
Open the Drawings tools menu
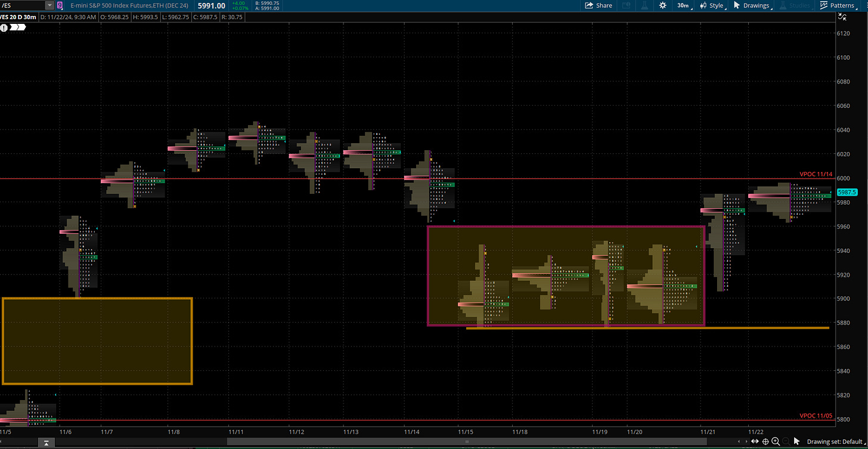pyautogui.click(x=752, y=5)
